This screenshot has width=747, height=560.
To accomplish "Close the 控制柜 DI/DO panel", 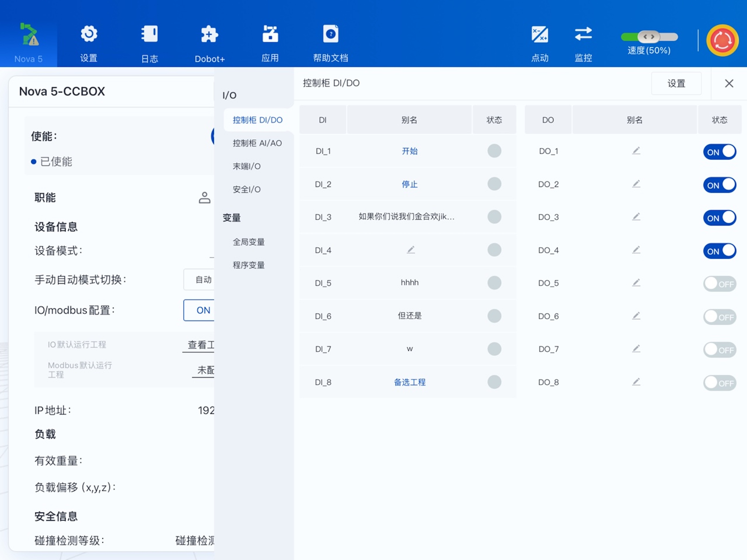I will 729,83.
